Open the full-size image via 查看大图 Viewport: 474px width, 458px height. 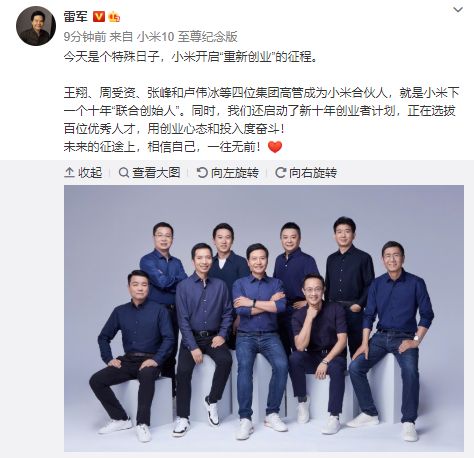(x=156, y=173)
